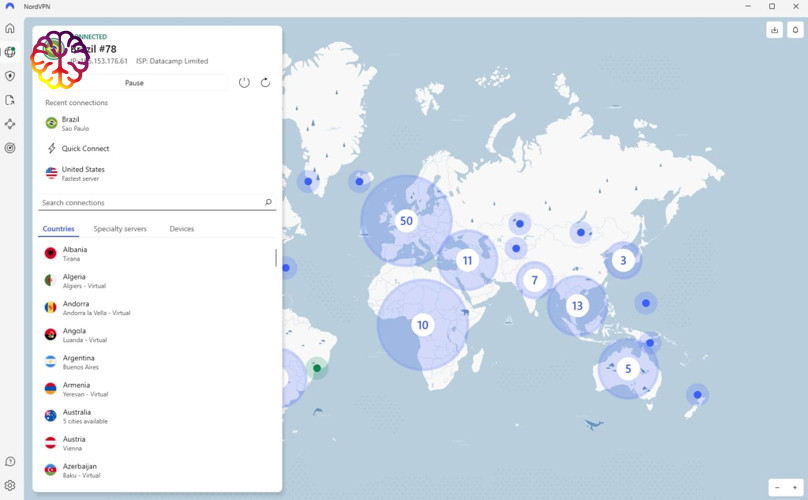Click the download updates icon

774,30
